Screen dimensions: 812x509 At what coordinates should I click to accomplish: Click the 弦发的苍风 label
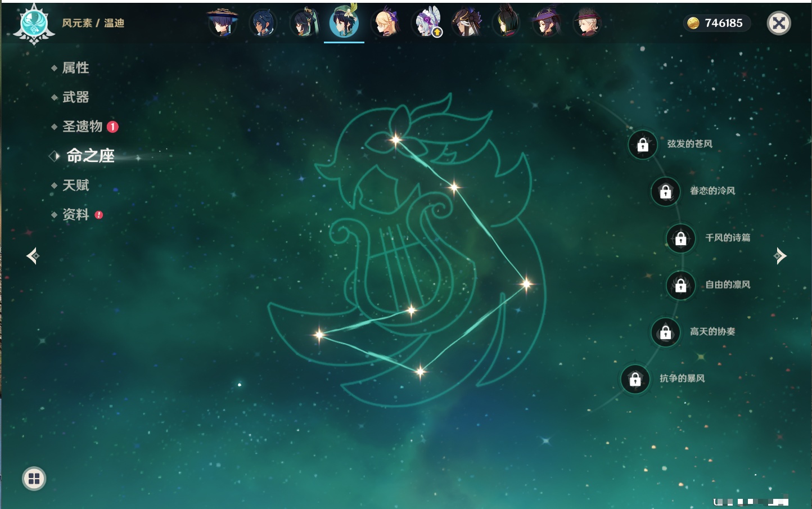(690, 144)
